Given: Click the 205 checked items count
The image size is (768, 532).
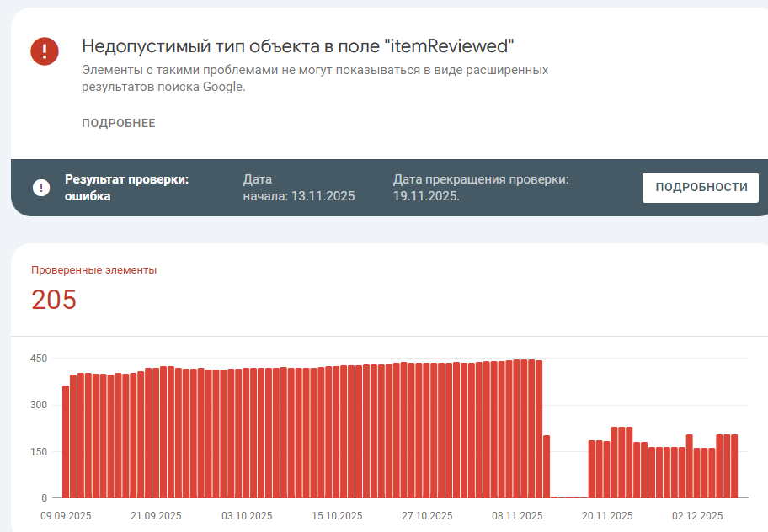Looking at the screenshot, I should tap(54, 300).
